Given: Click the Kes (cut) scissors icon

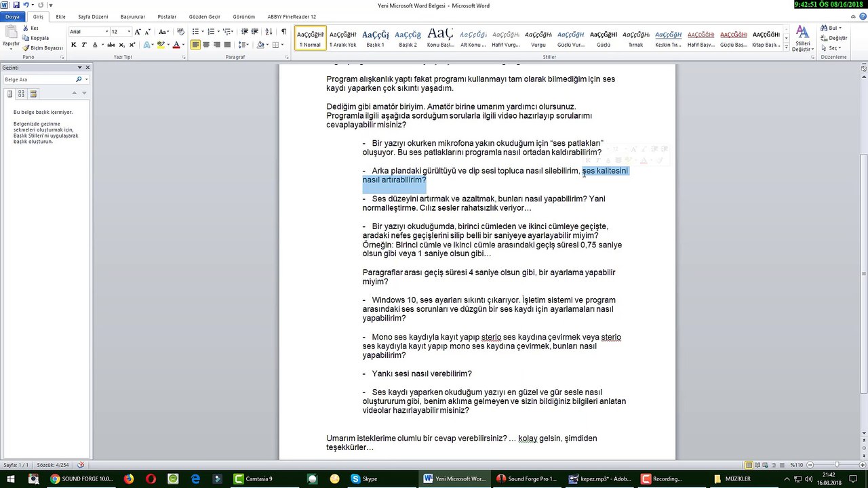Looking at the screenshot, I should 26,28.
